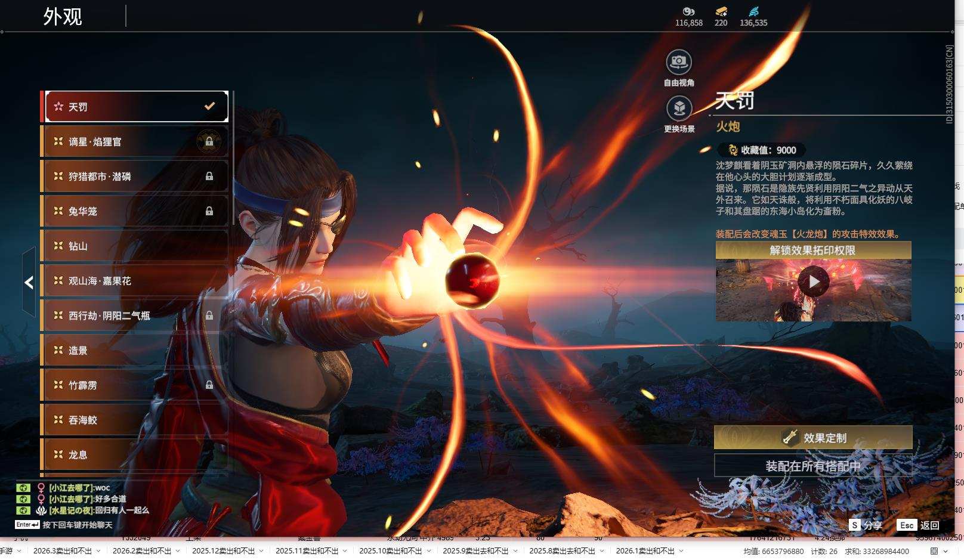Click the 求和: 33268984400 status value
Image resolution: width=964 pixels, height=560 pixels.
pos(878,552)
